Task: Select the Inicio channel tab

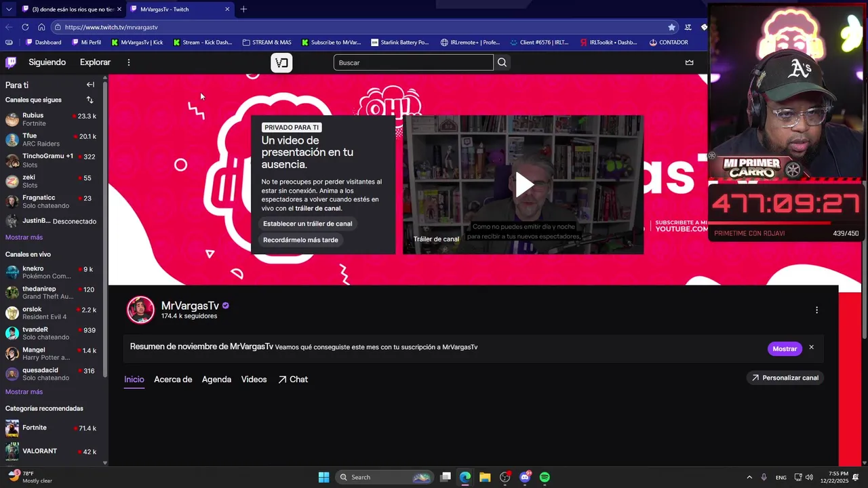Action: (134, 380)
